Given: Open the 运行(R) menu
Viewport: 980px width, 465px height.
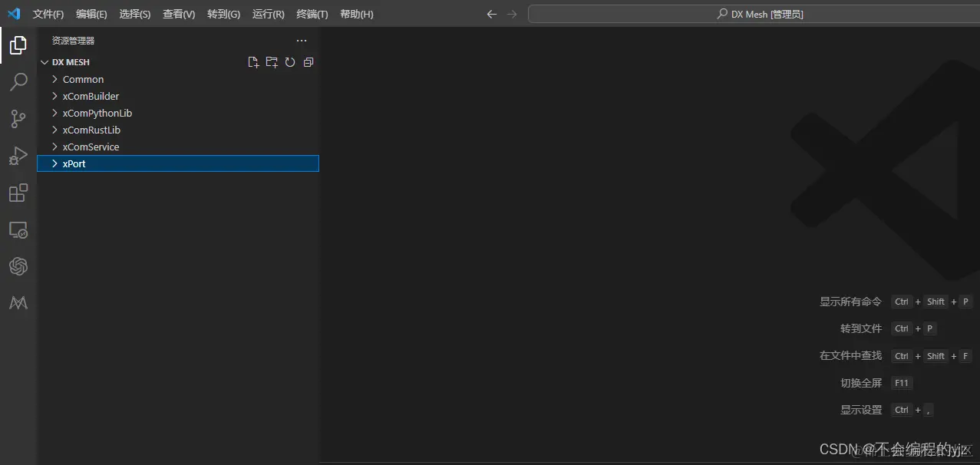Looking at the screenshot, I should [x=268, y=15].
